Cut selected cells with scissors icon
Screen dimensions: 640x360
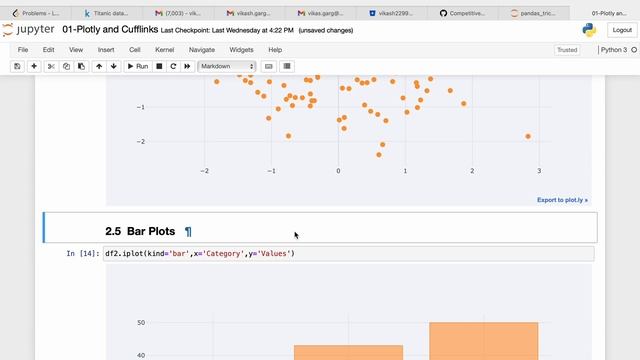coord(51,66)
